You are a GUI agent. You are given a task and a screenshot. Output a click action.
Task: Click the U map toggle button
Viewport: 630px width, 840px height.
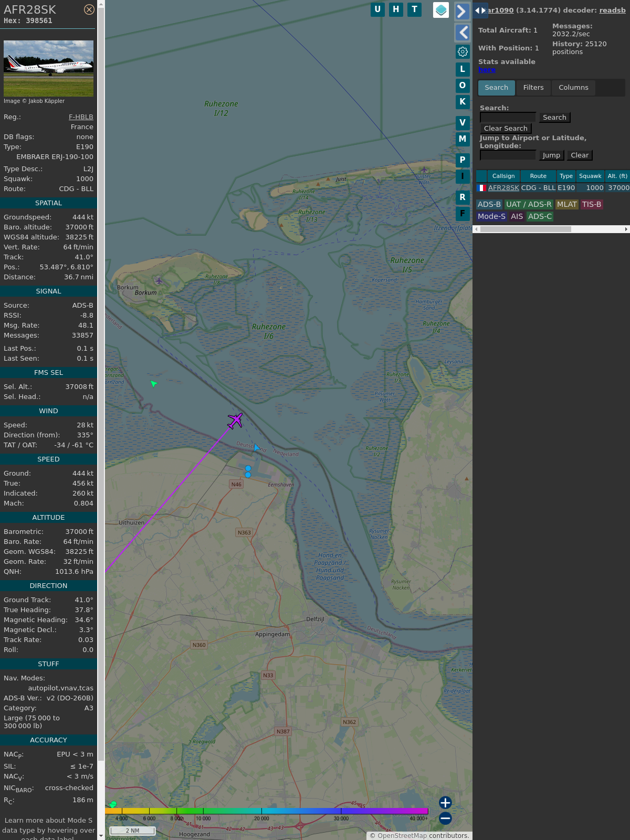[x=377, y=9]
